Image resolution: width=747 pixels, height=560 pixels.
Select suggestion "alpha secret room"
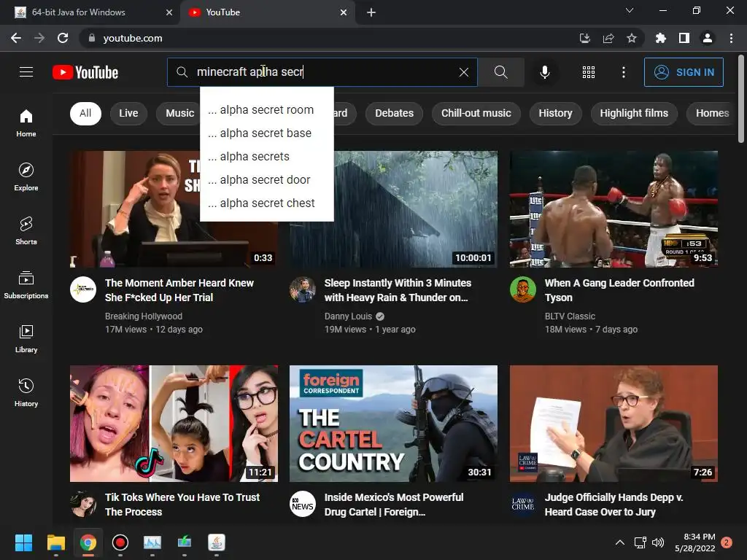coord(266,110)
